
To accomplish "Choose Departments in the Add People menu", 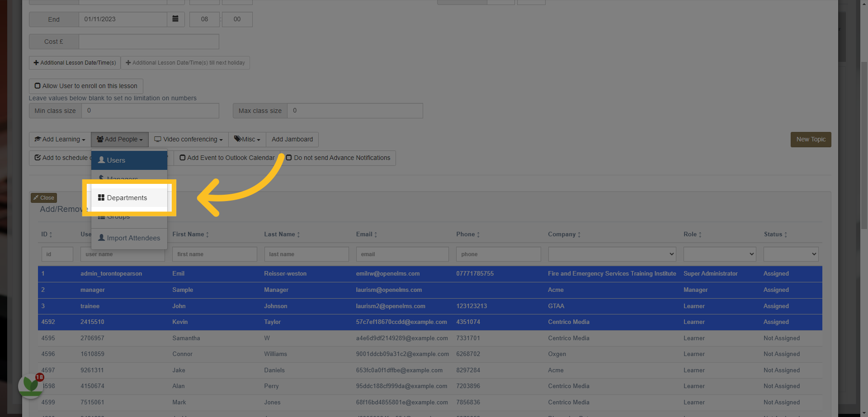I will point(129,198).
